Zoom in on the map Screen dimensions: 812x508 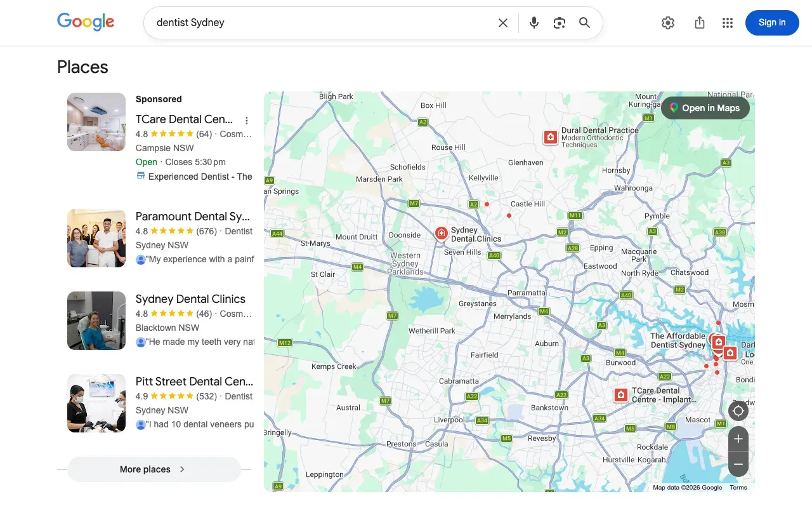pos(738,439)
